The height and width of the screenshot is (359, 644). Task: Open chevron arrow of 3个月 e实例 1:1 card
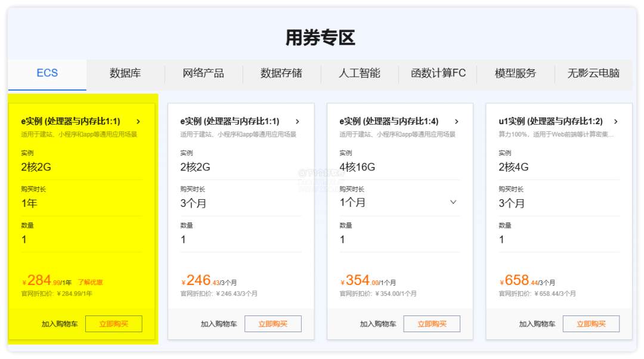point(298,122)
